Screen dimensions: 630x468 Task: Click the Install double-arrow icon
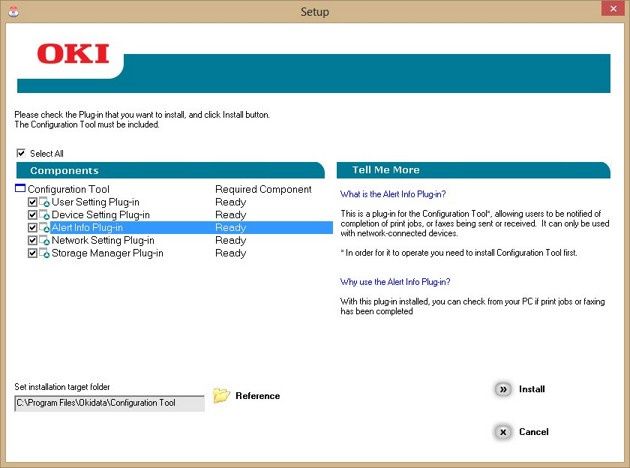click(503, 389)
